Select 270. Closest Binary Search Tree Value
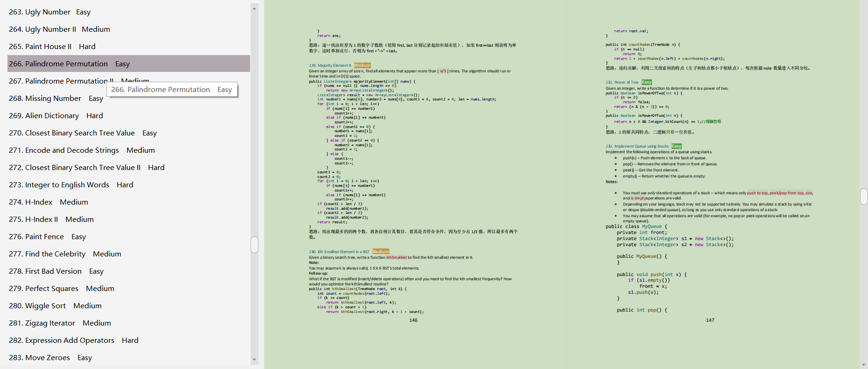 [83, 133]
